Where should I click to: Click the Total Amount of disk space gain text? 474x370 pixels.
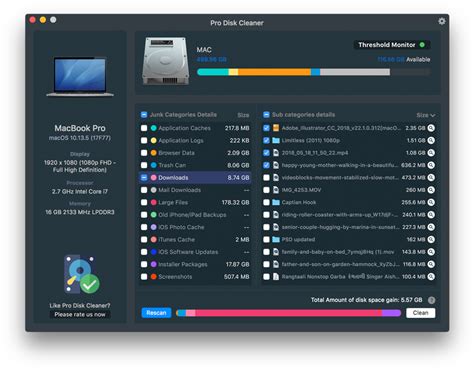coord(366,300)
